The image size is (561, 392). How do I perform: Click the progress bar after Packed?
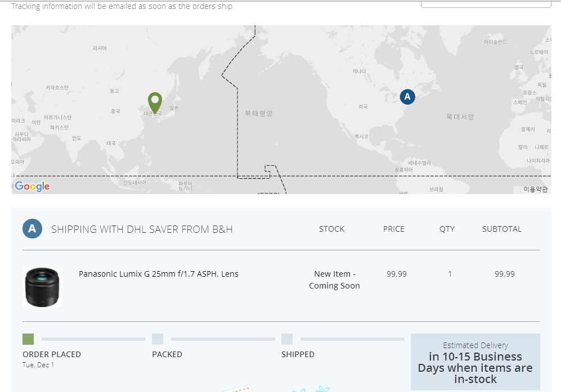click(223, 339)
